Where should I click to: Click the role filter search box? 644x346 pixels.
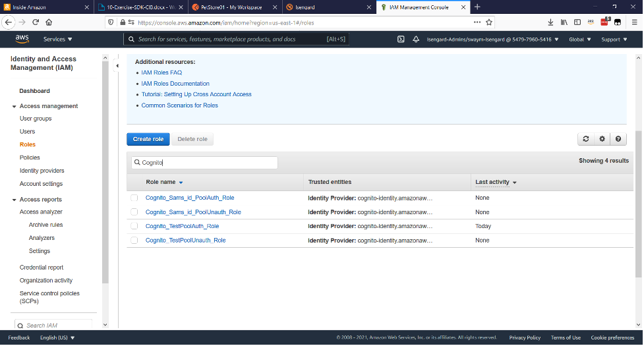(204, 163)
